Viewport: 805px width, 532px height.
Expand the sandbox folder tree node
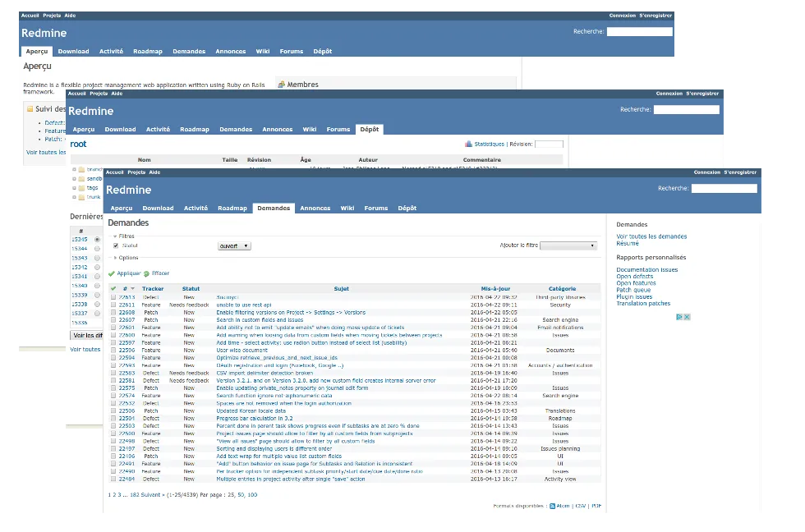(x=75, y=178)
